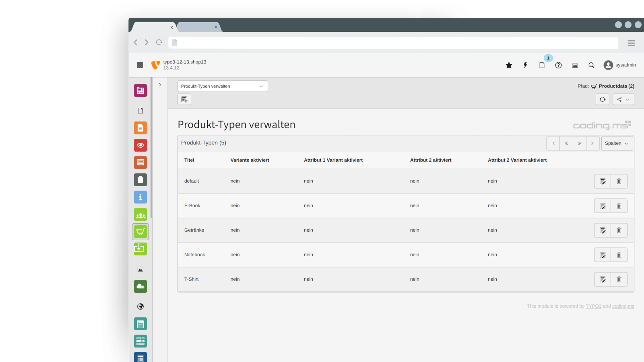Click 'Attribut 1 Variant aktiviert' header

coord(333,160)
